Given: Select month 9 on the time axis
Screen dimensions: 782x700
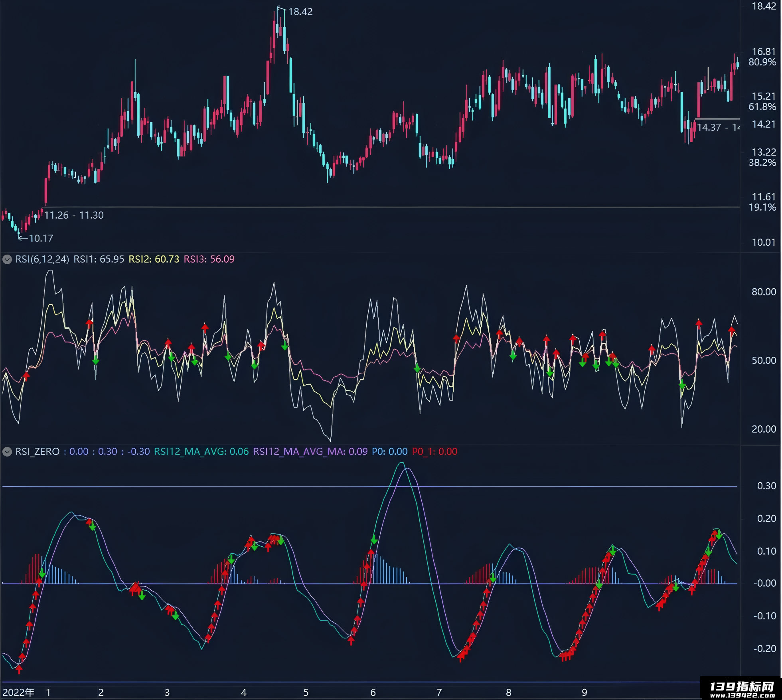Looking at the screenshot, I should tap(585, 692).
